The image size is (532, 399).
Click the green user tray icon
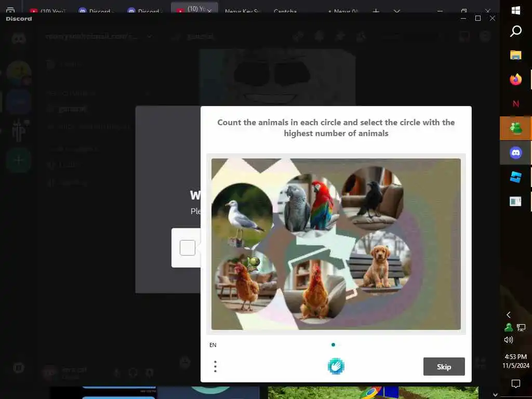pyautogui.click(x=508, y=327)
